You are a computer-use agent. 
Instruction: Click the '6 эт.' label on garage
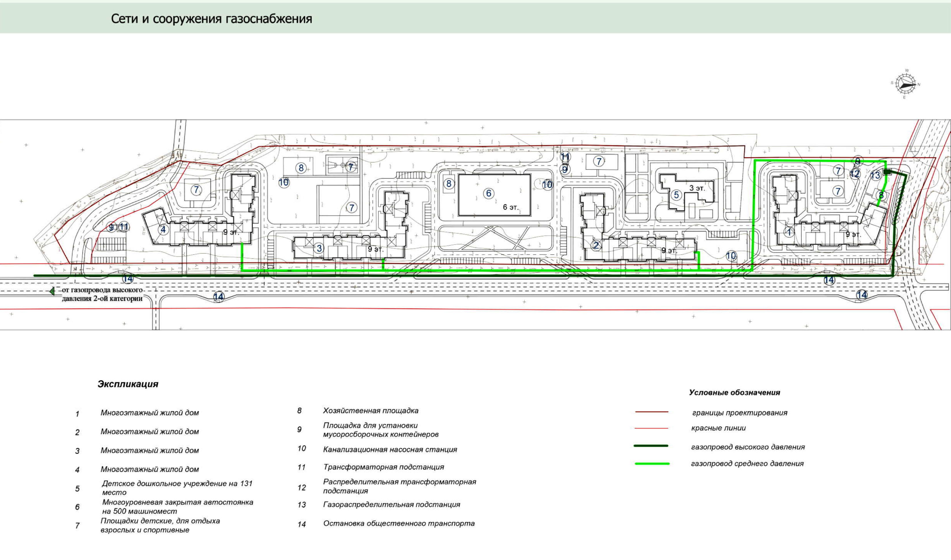click(511, 207)
